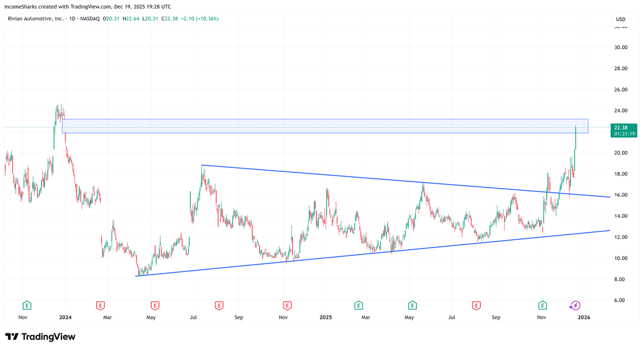Screen dimensions: 644x350
Task: Click the 2025 label on the time axis
Action: pos(326,317)
